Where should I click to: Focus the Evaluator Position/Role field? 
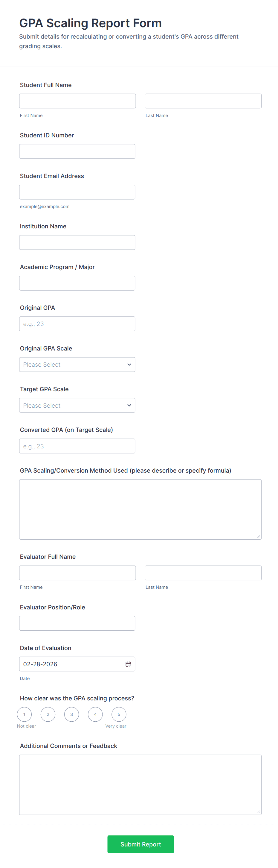(77, 623)
